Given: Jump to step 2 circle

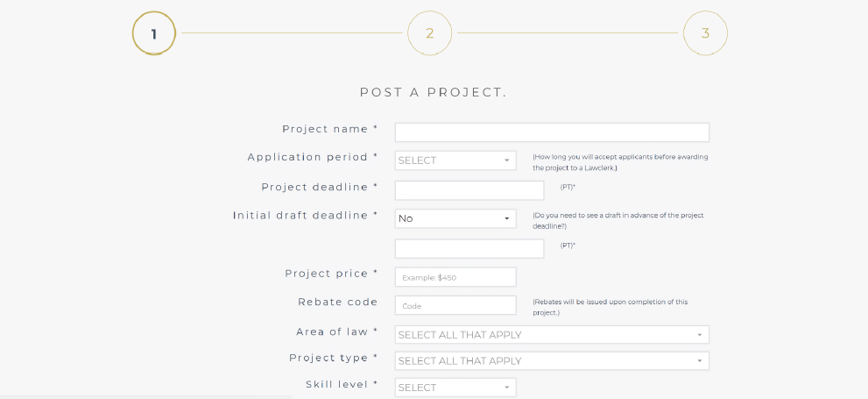Looking at the screenshot, I should (x=429, y=33).
